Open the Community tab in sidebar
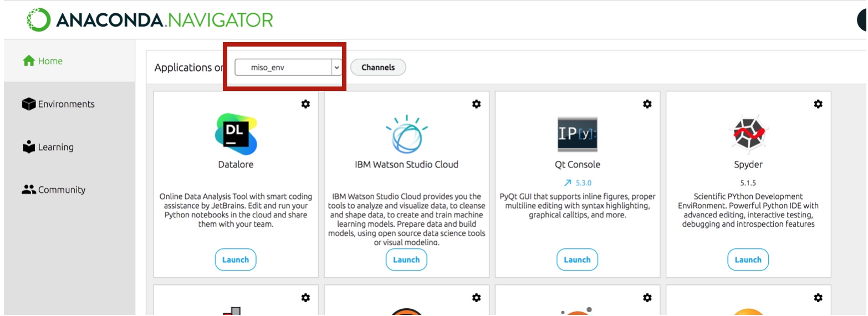 69,190
